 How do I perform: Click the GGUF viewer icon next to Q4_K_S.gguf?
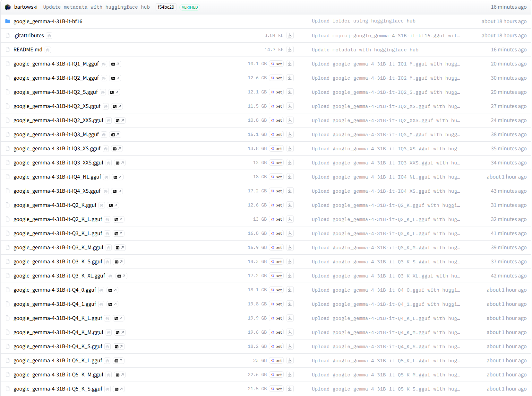coord(119,347)
